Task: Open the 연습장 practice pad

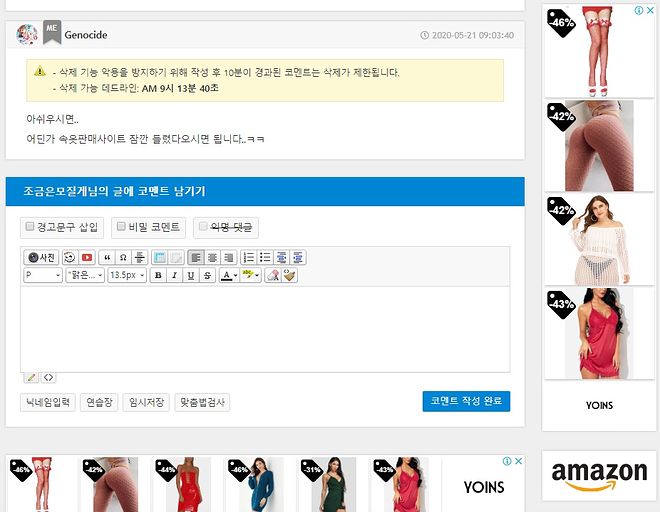Action: [99, 402]
